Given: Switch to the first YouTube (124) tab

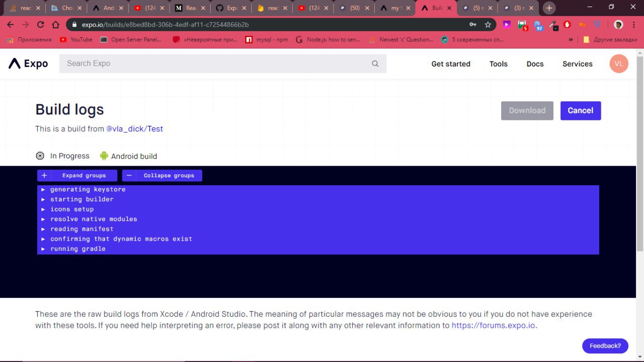Looking at the screenshot, I should (148, 8).
